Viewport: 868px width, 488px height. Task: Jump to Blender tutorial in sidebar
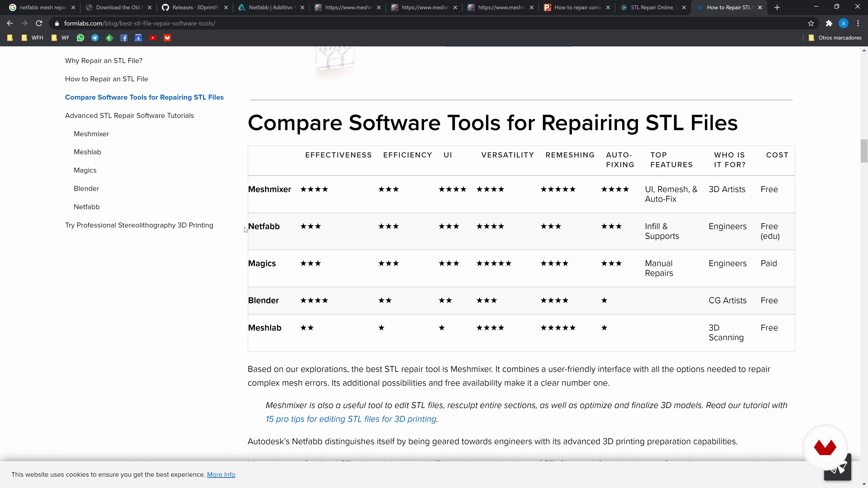coord(86,189)
